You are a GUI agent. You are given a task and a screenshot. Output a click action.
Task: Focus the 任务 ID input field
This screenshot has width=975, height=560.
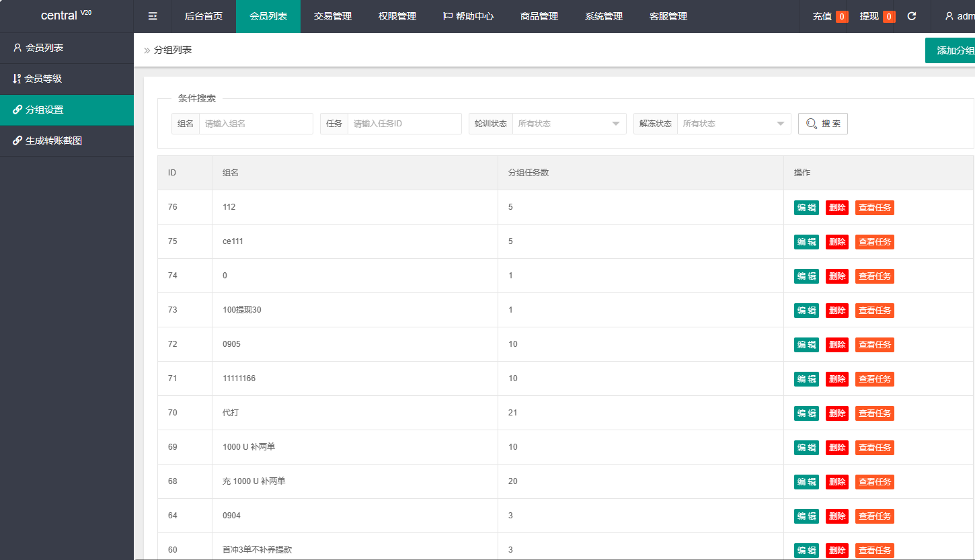(x=405, y=124)
